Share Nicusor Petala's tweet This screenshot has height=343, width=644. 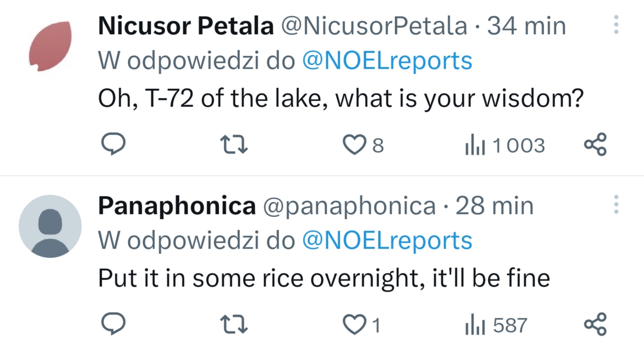click(595, 145)
